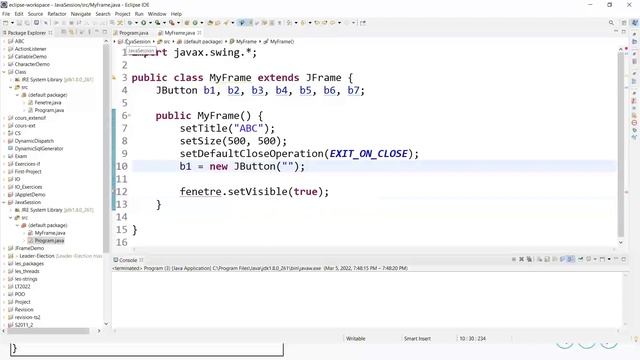Viewport: 640px width, 360px height.
Task: Collapse the JavaSession project node
Action: tap(4, 202)
